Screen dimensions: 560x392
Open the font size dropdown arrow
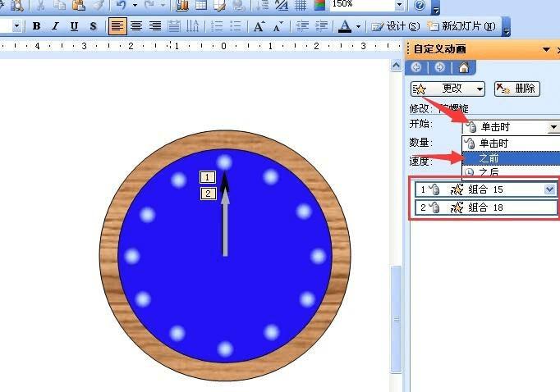tap(16, 26)
